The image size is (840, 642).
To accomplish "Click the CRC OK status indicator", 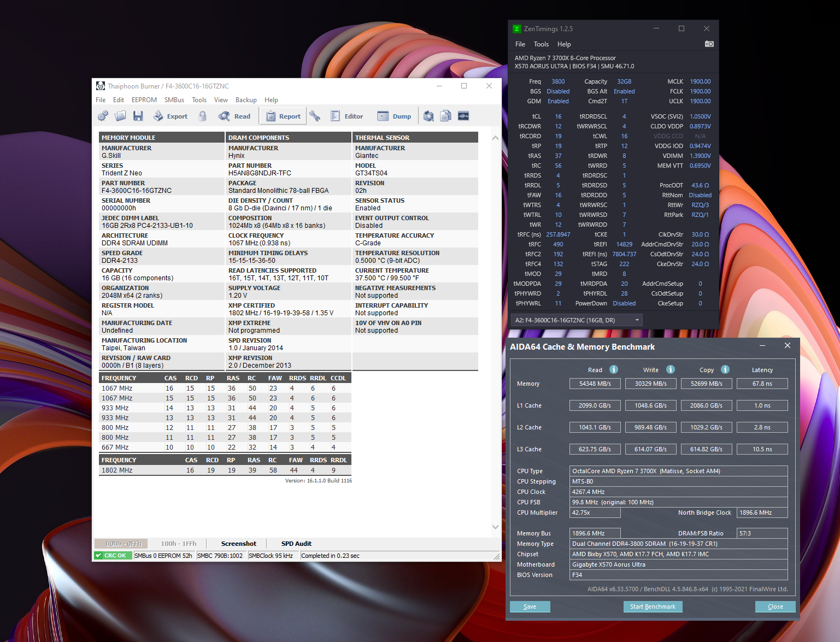I will click(112, 556).
